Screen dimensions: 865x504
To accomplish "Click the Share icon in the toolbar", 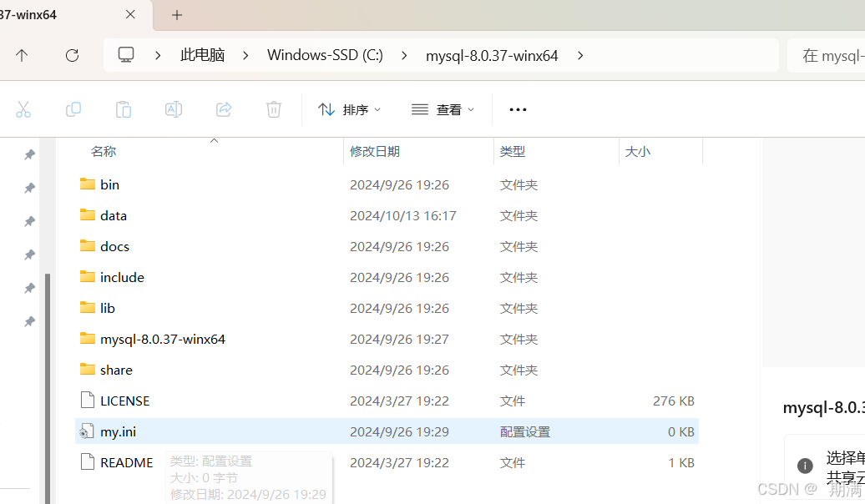I will [224, 109].
